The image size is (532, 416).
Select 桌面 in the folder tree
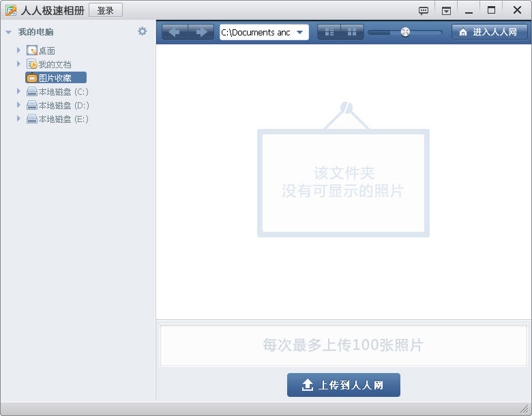47,51
